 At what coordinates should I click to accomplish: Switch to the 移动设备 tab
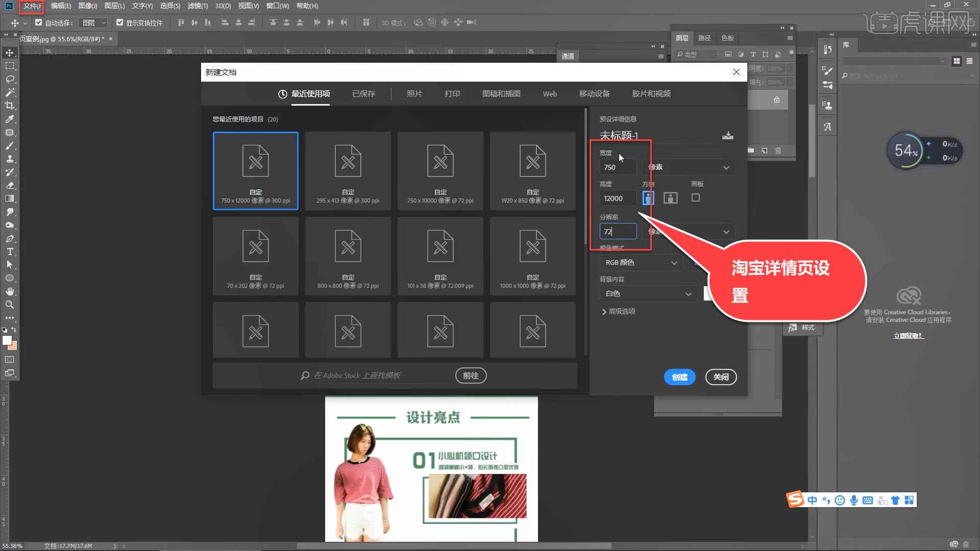(x=594, y=94)
